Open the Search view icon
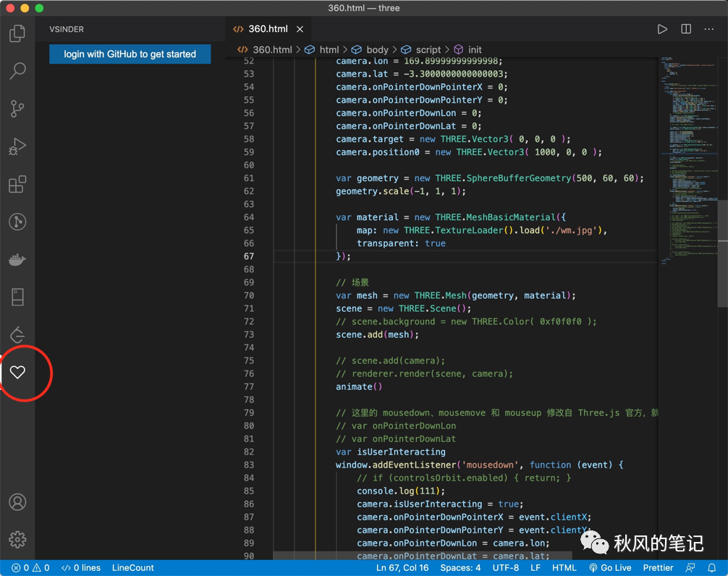 coord(17,71)
